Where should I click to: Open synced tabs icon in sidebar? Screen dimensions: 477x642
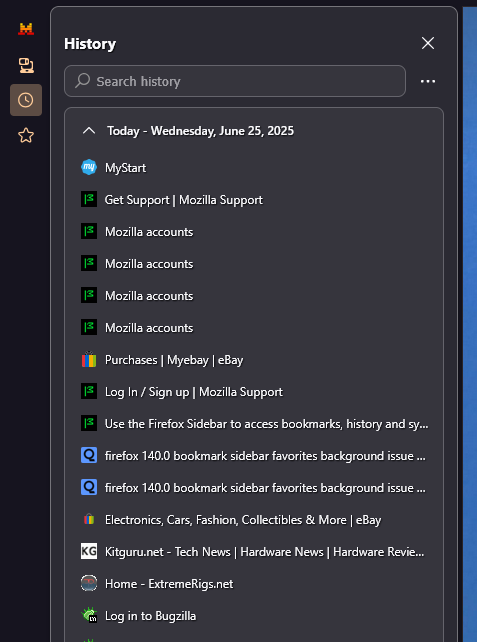(x=26, y=65)
